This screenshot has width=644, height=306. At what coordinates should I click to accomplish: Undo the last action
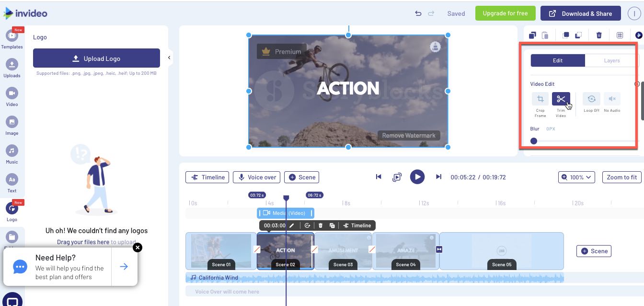(418, 13)
